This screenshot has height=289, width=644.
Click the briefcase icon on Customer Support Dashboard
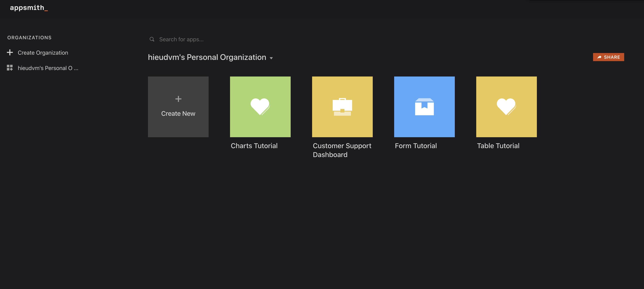tap(342, 107)
